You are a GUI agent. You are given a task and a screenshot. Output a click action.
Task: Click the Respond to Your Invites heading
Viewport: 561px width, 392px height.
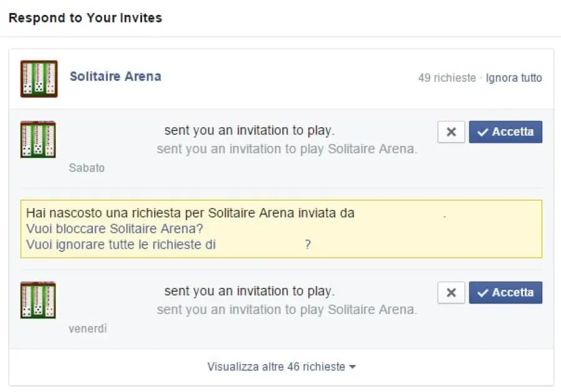pyautogui.click(x=85, y=17)
